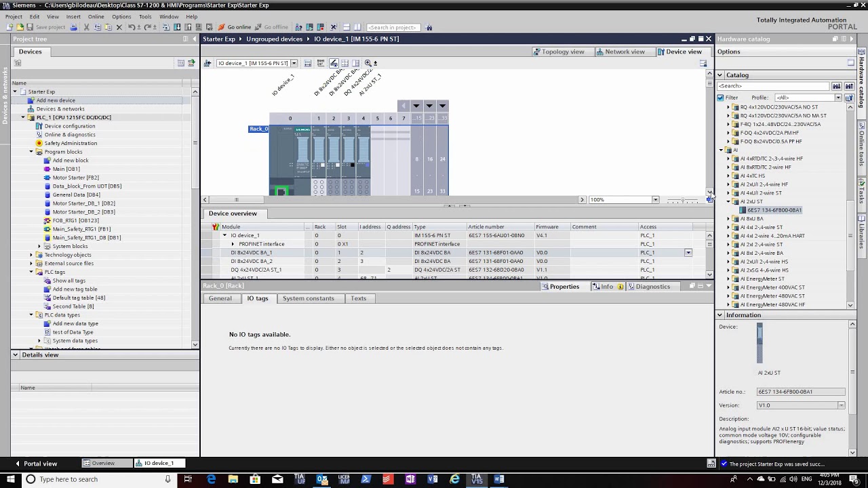Image resolution: width=868 pixels, height=488 pixels.
Task: Select catalog item 6ES7 134-6FB00-0BA1
Action: 774,210
